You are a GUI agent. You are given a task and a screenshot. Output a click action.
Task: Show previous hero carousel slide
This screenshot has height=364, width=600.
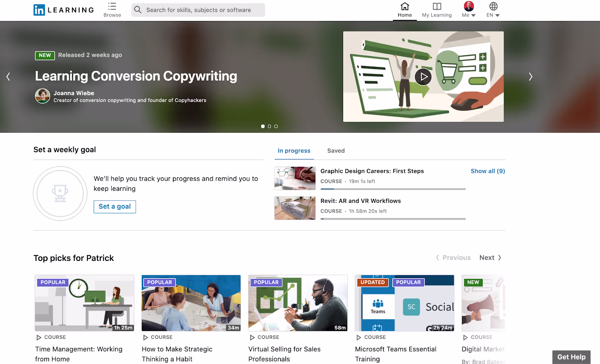pos(8,77)
